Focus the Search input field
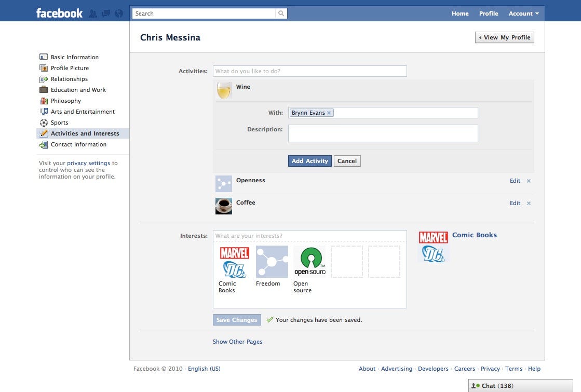 pyautogui.click(x=204, y=13)
